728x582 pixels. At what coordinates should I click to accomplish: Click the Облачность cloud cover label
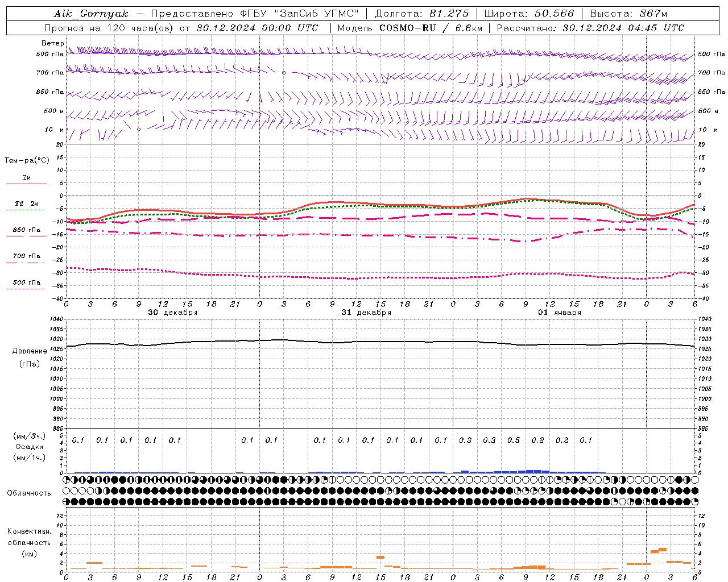point(28,493)
